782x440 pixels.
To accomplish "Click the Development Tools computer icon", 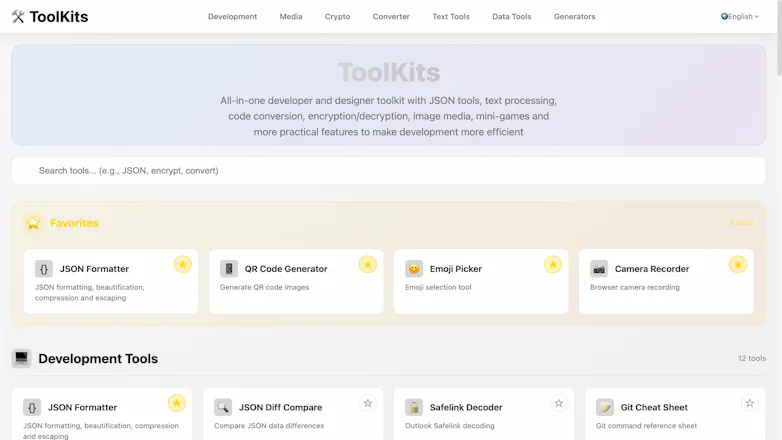I will pos(21,358).
